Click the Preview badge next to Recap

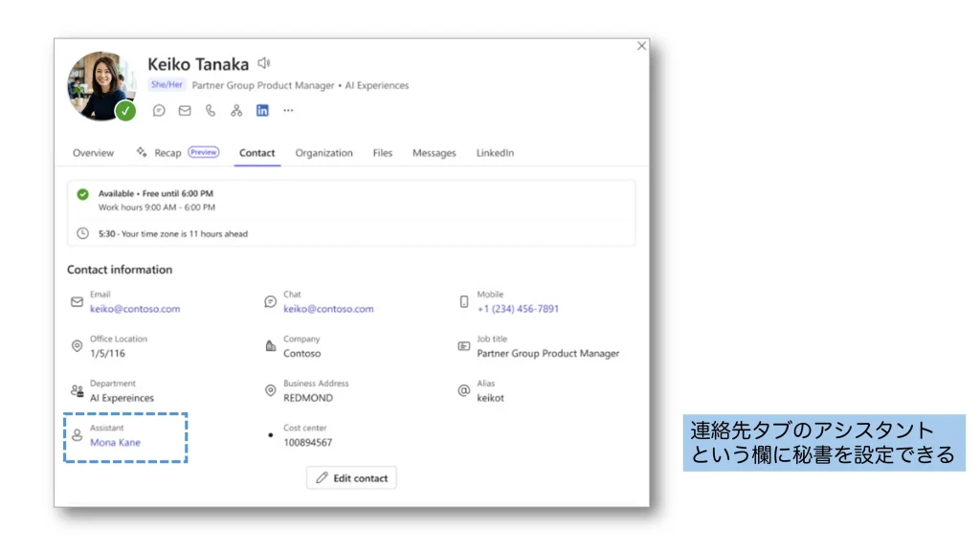[x=204, y=152]
